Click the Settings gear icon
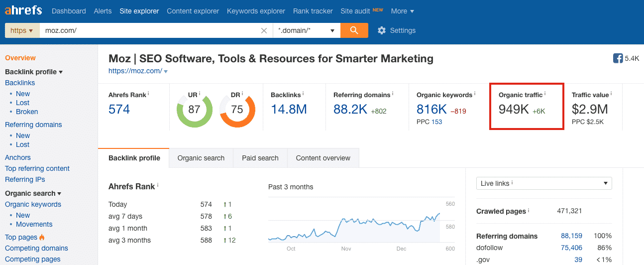 pyautogui.click(x=382, y=30)
